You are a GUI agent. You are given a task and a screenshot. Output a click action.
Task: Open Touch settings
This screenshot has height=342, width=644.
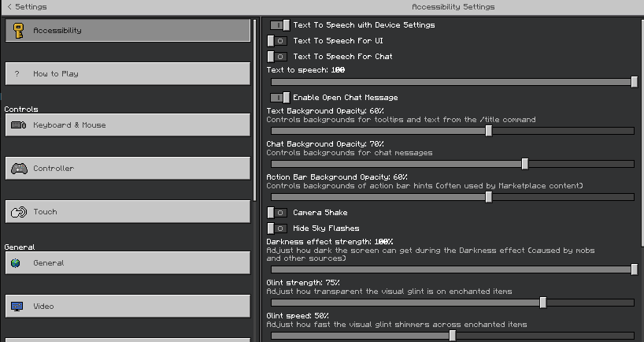pyautogui.click(x=128, y=212)
